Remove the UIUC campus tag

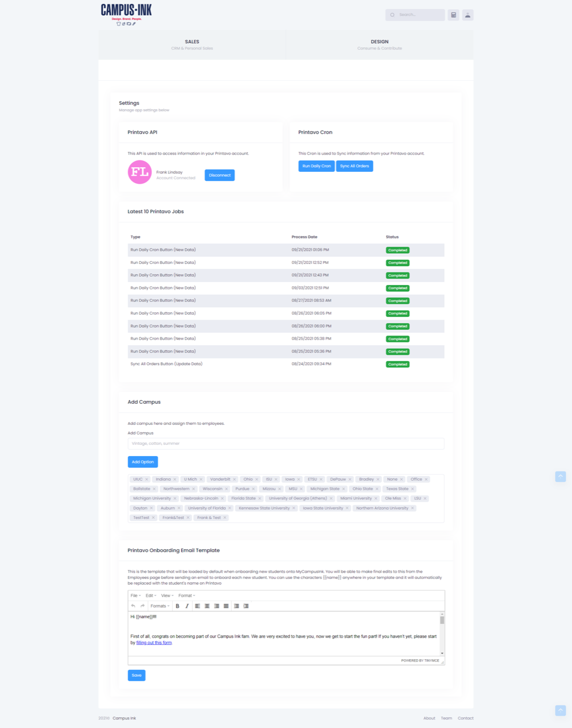coord(147,479)
